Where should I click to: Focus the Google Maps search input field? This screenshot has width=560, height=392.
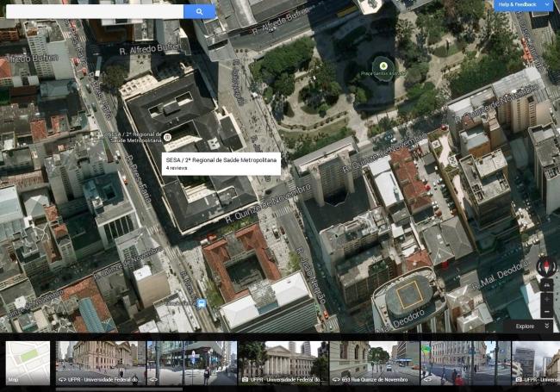click(95, 12)
